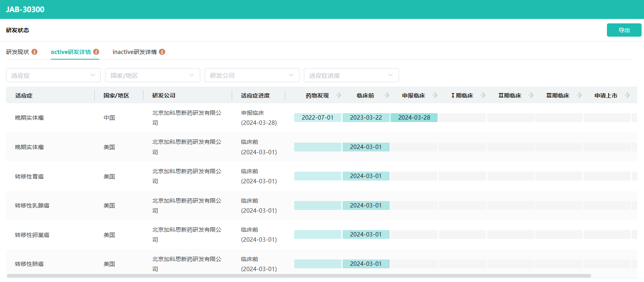Click the 2024-03-28 申报临床 progress cell
This screenshot has height=282, width=644.
click(x=414, y=118)
